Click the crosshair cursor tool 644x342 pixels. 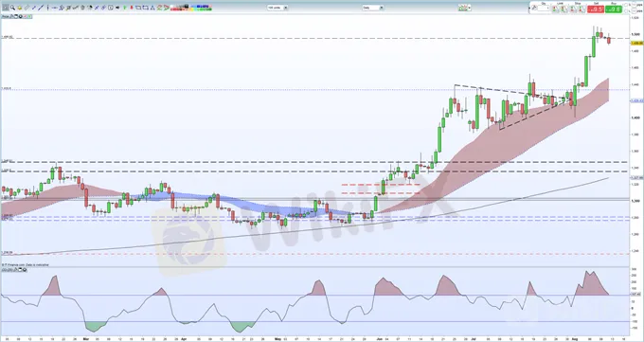6,8
